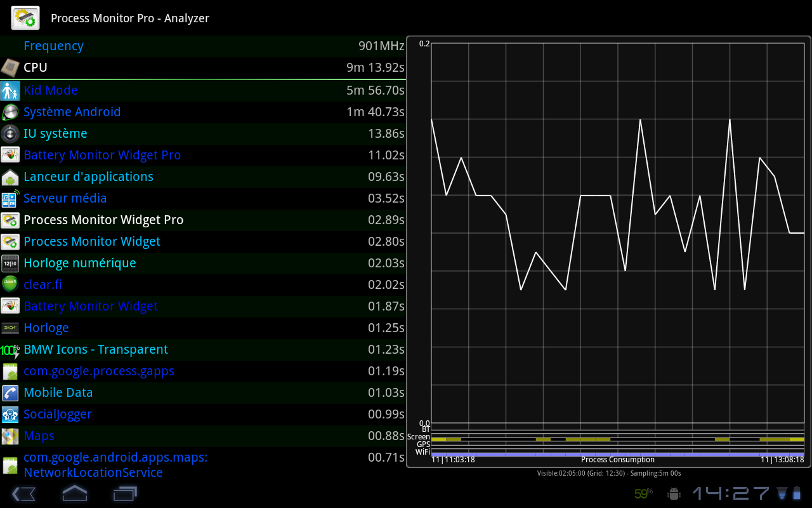This screenshot has height=508, width=812.
Task: Tap the Battery Monitor Widget Pro icon
Action: coord(10,155)
